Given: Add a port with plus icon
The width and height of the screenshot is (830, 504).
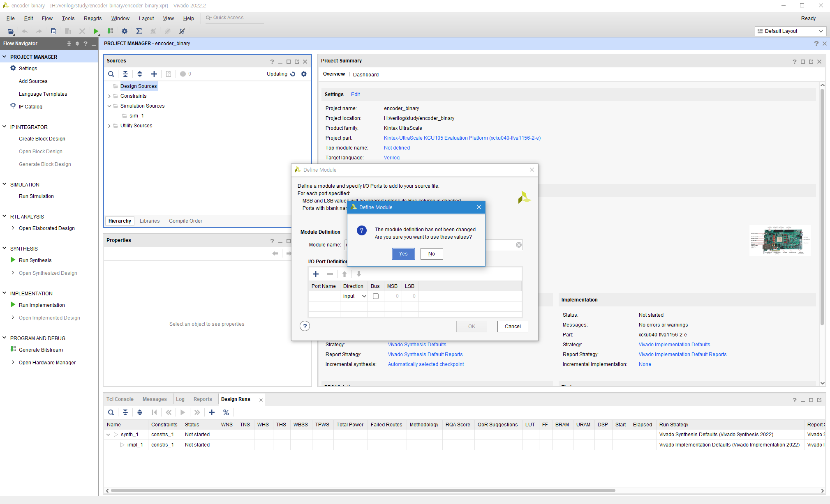Looking at the screenshot, I should point(316,274).
